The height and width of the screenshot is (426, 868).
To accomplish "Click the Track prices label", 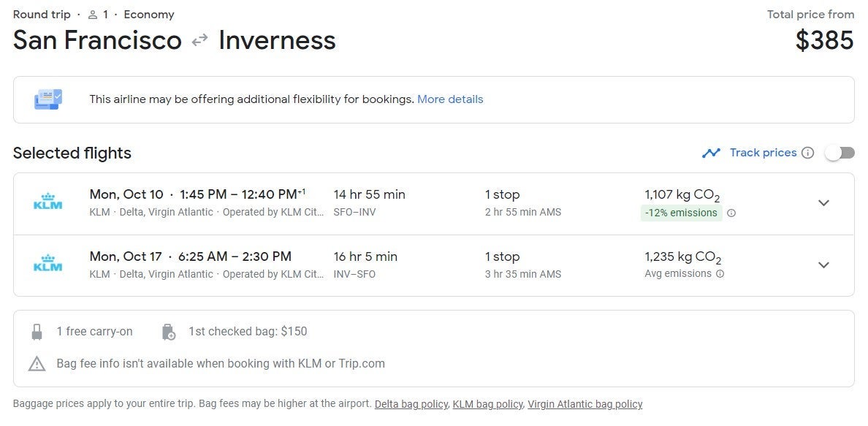I will 763,153.
